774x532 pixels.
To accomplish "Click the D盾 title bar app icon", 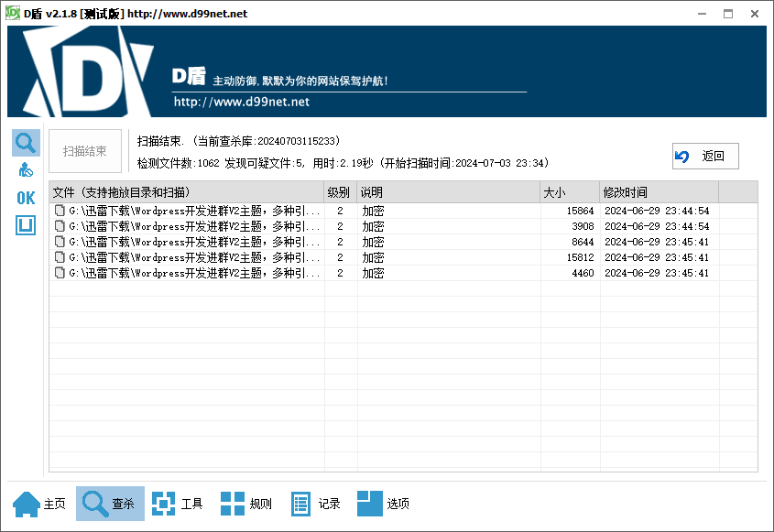I will [x=13, y=14].
